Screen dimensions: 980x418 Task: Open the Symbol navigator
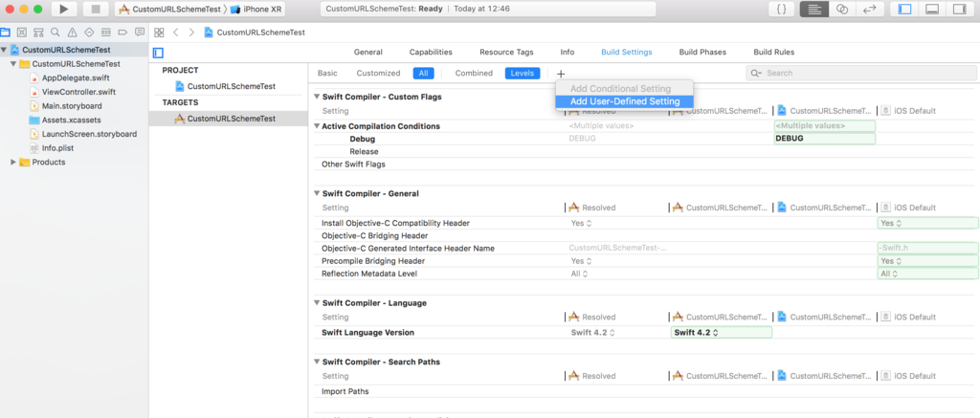(38, 32)
